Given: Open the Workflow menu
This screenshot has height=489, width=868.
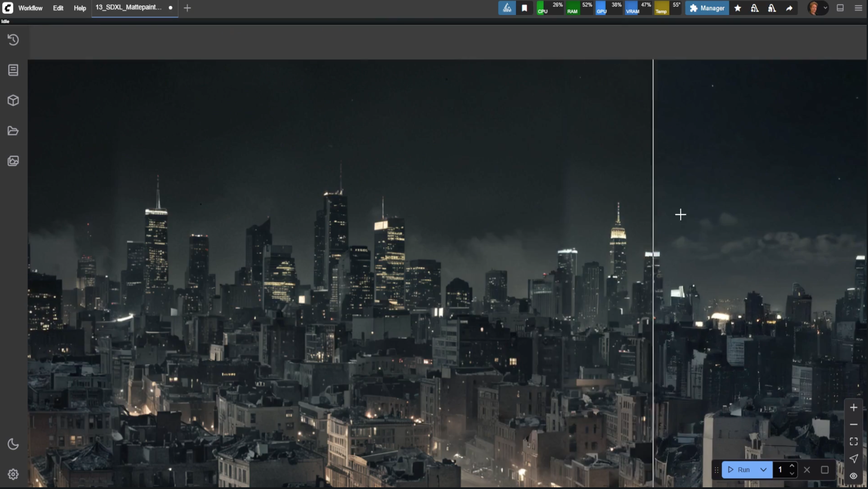Looking at the screenshot, I should coord(30,8).
